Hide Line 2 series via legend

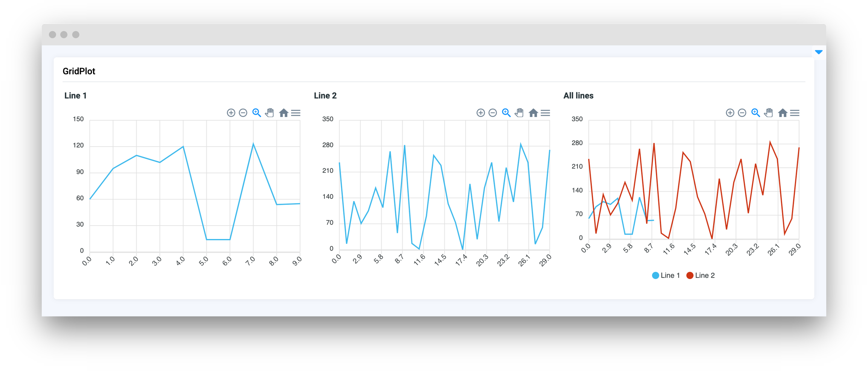point(701,275)
